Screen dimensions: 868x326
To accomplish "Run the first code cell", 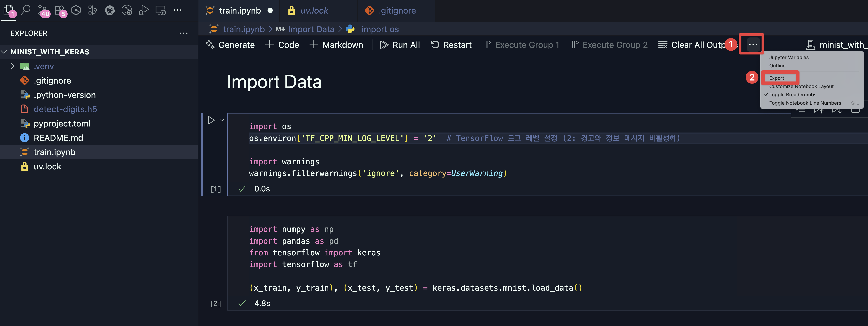I will coord(211,120).
